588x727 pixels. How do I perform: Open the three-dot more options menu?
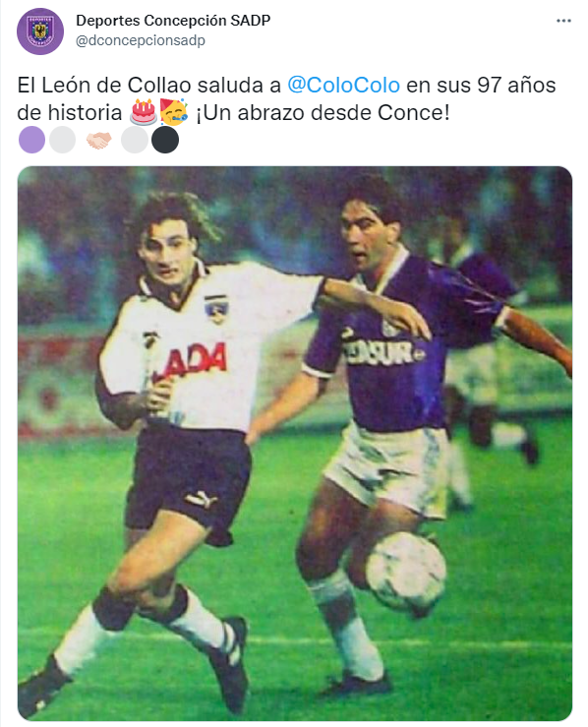[563, 21]
